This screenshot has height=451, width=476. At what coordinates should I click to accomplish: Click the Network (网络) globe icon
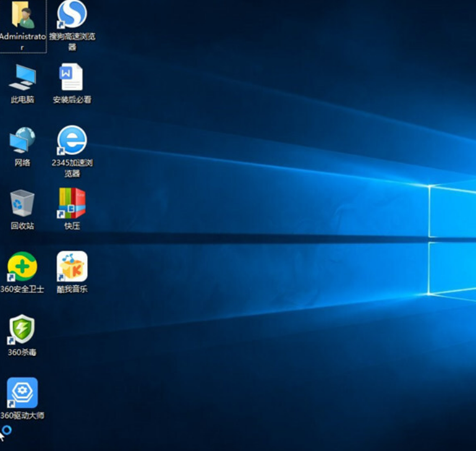pyautogui.click(x=22, y=141)
